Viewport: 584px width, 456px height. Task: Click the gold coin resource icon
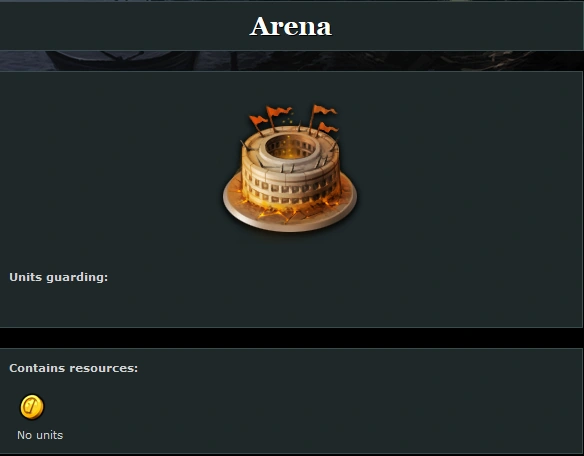[x=32, y=407]
